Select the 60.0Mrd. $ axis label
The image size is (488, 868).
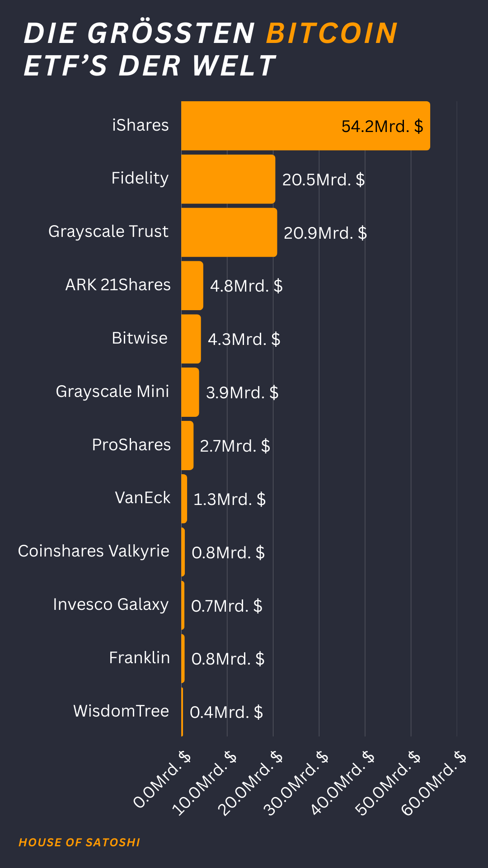point(434,783)
